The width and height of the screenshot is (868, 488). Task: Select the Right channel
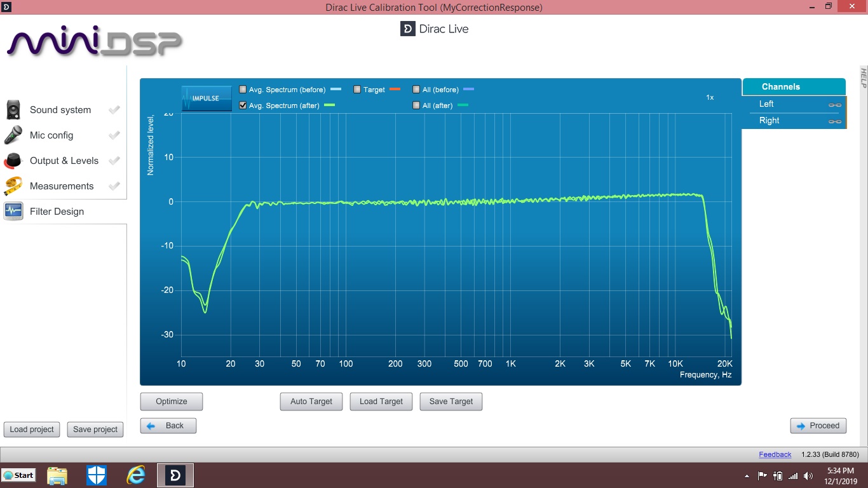click(794, 121)
